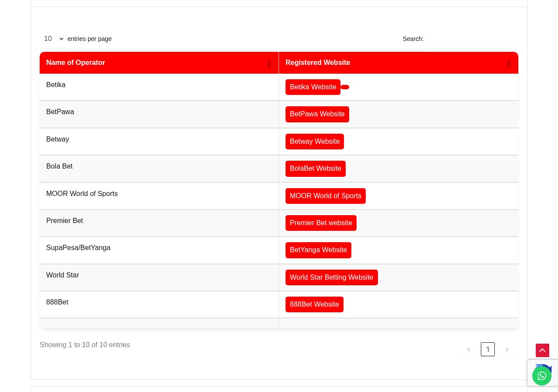The width and height of the screenshot is (558, 392).
Task: Open entries per page dropdown
Action: 53,39
